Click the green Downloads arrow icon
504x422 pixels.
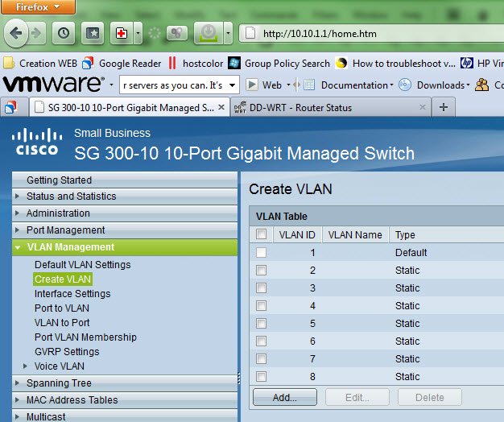(209, 33)
